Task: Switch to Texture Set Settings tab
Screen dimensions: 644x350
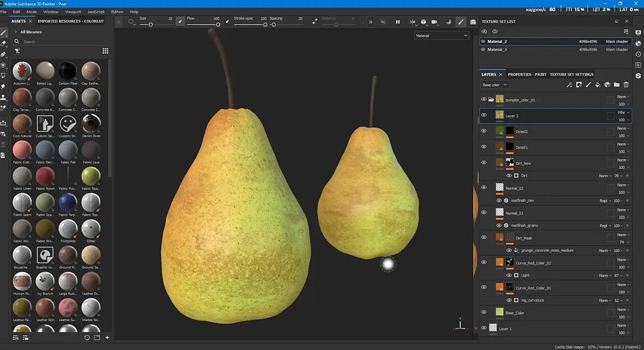Action: coord(571,74)
